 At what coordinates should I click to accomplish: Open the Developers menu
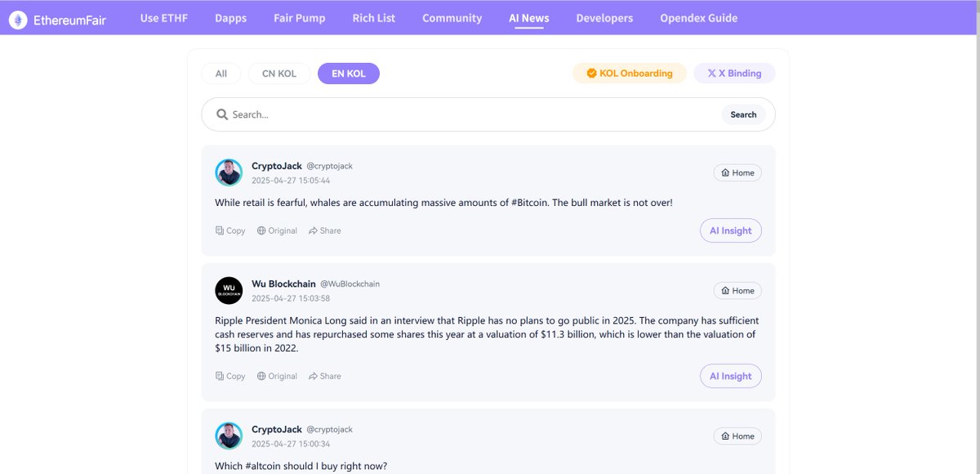pos(604,18)
